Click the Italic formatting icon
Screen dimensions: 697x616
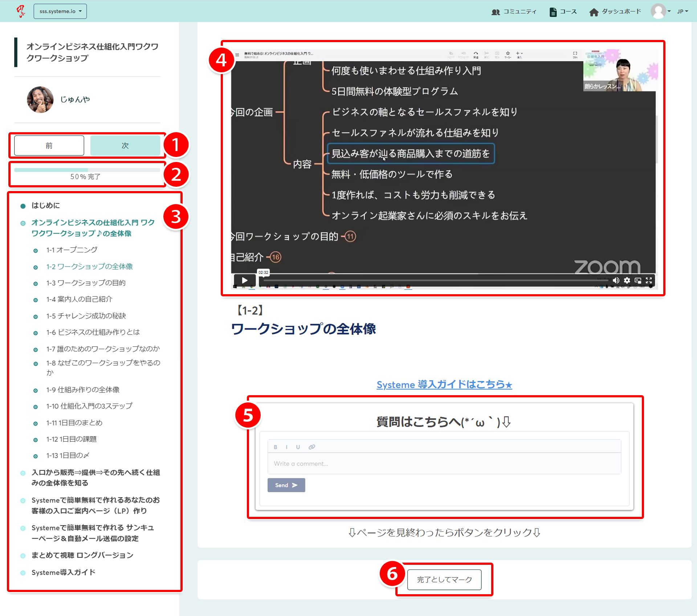[286, 447]
